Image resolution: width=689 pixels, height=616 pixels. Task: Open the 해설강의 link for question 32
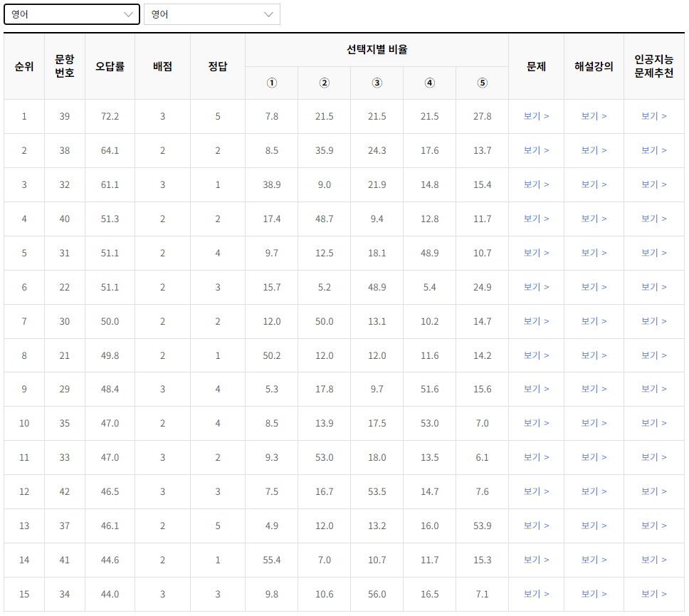[594, 184]
